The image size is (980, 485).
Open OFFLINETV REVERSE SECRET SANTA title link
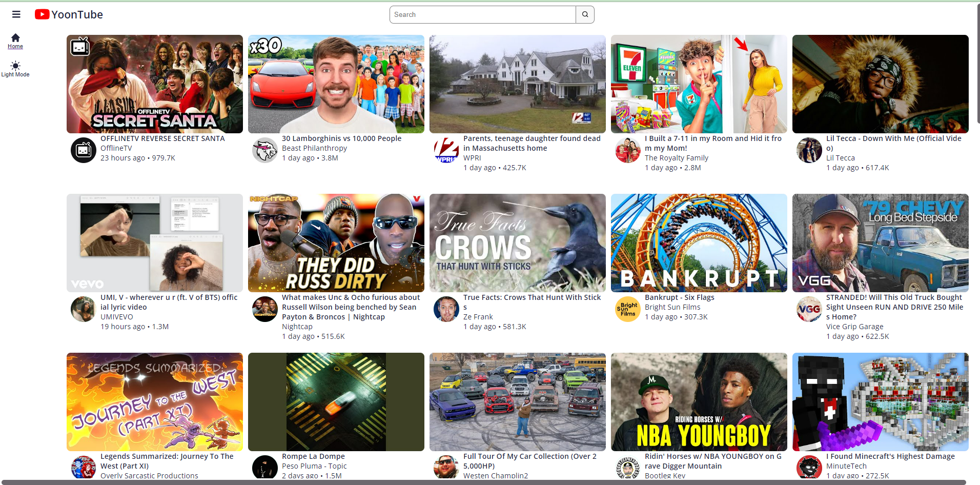coord(162,138)
